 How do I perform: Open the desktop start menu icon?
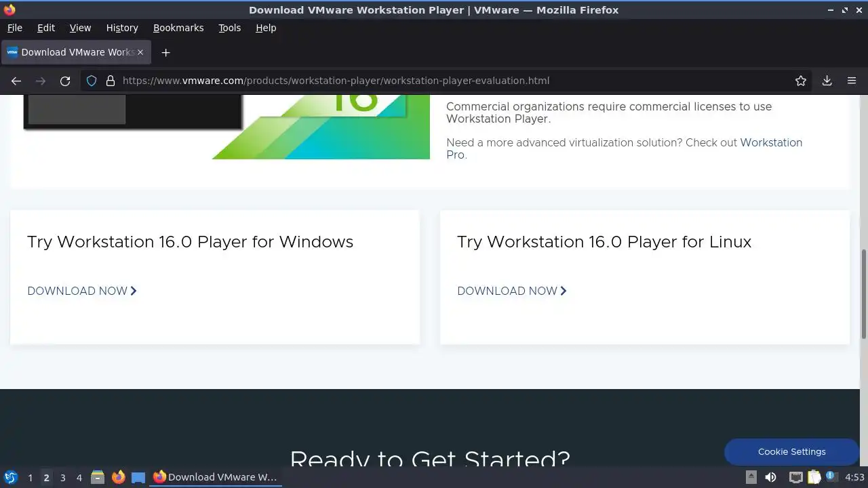click(11, 477)
